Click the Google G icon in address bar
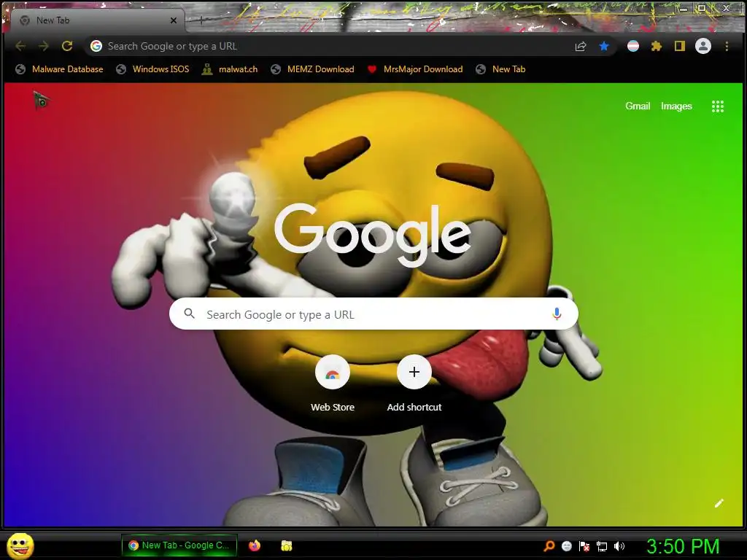 tap(96, 46)
